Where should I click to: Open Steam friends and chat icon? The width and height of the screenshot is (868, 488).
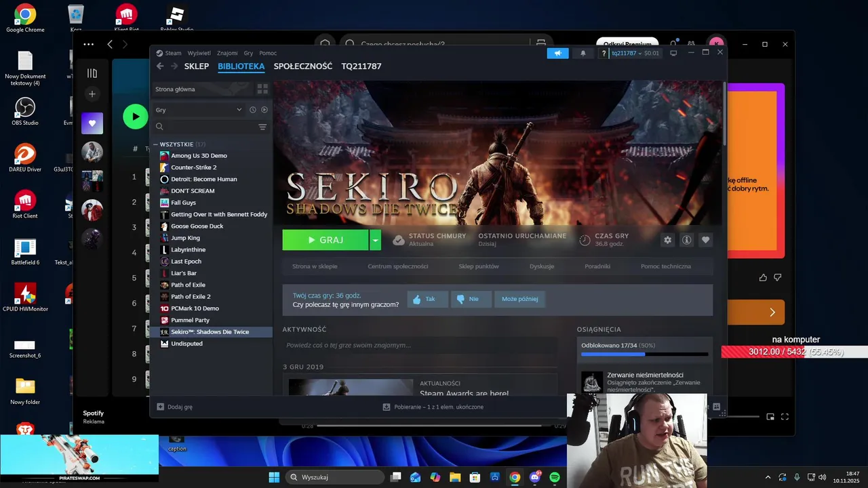716,407
